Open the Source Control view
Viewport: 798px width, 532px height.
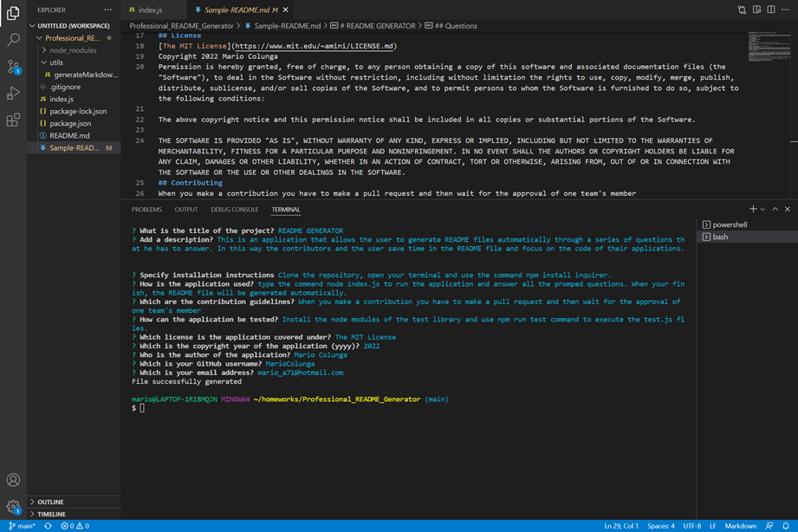(11, 68)
